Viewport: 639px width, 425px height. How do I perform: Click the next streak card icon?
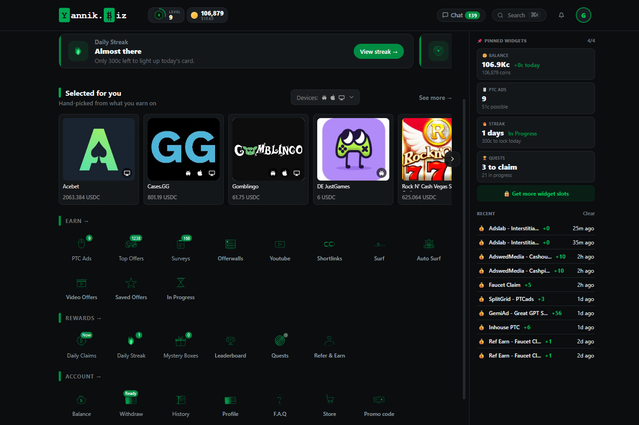438,51
